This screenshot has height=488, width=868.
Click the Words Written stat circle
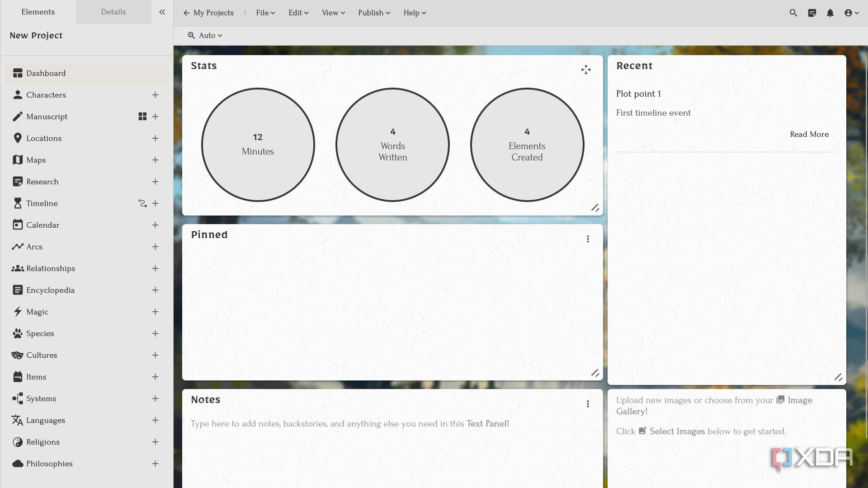392,145
